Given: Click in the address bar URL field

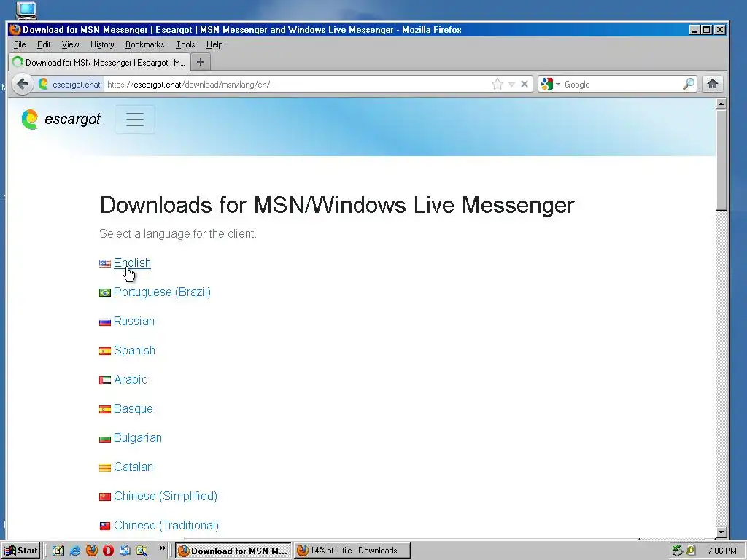Looking at the screenshot, I should pos(296,85).
